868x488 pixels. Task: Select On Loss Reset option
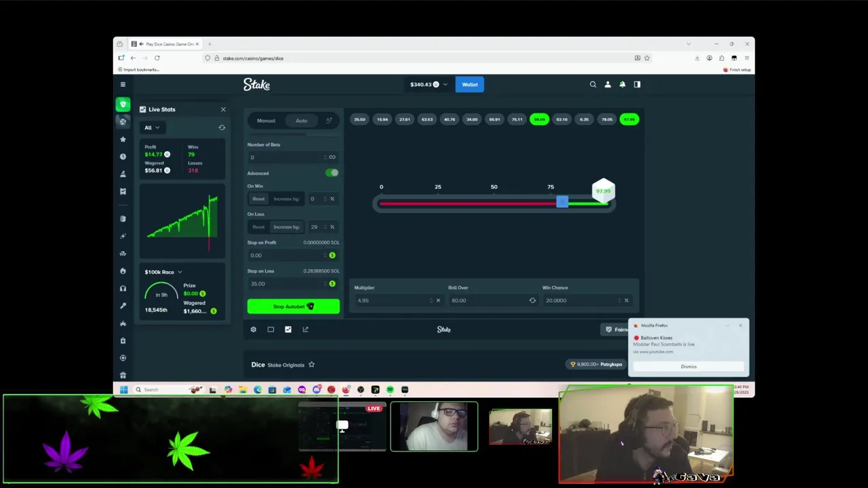click(258, 227)
